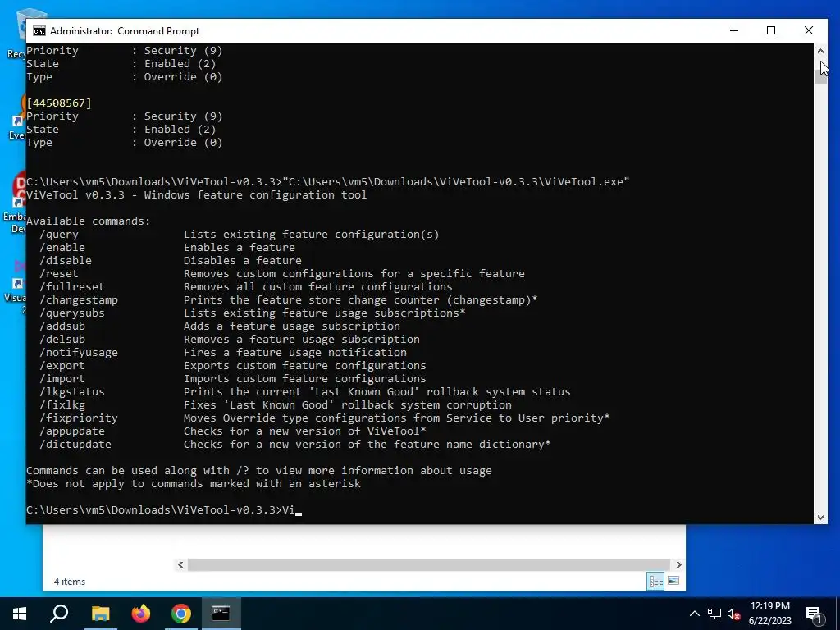
Task: Click the File Explorer horizontal scrollbar track
Action: coord(428,564)
